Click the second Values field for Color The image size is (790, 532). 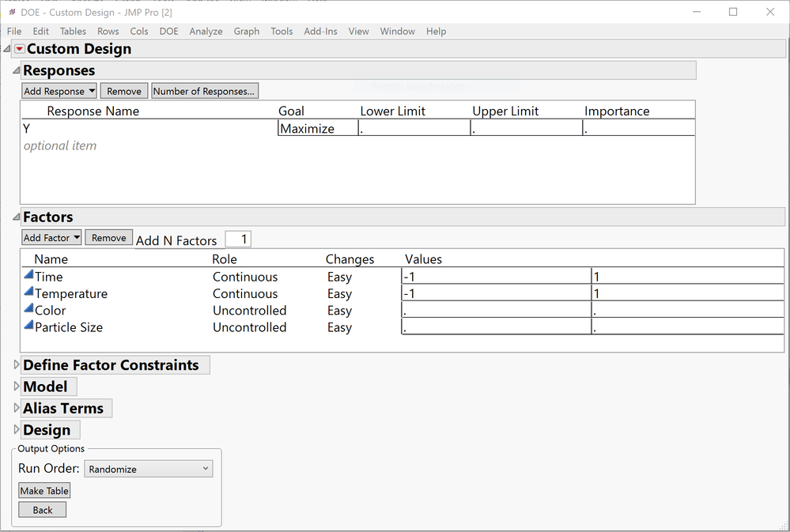click(x=688, y=311)
